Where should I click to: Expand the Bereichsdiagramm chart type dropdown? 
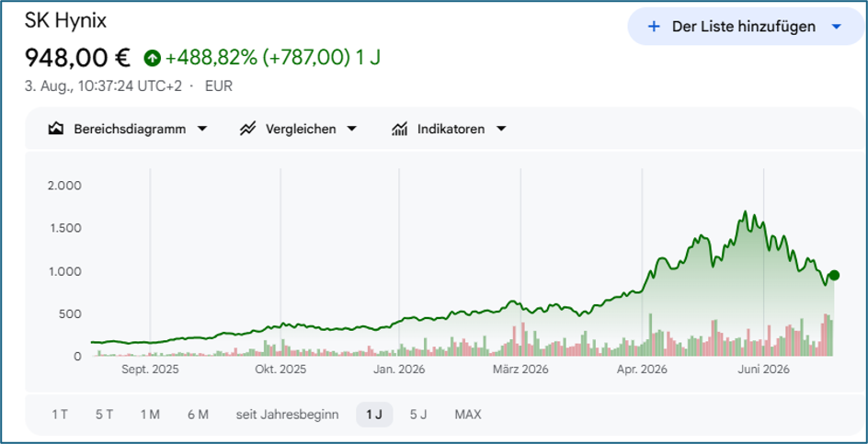(202, 129)
